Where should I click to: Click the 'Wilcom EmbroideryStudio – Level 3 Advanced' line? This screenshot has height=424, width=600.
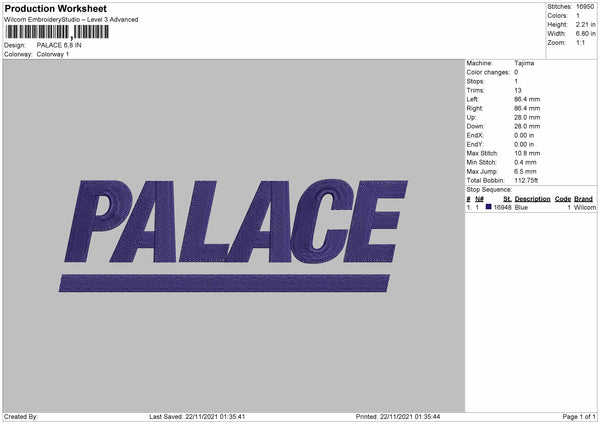[71, 20]
